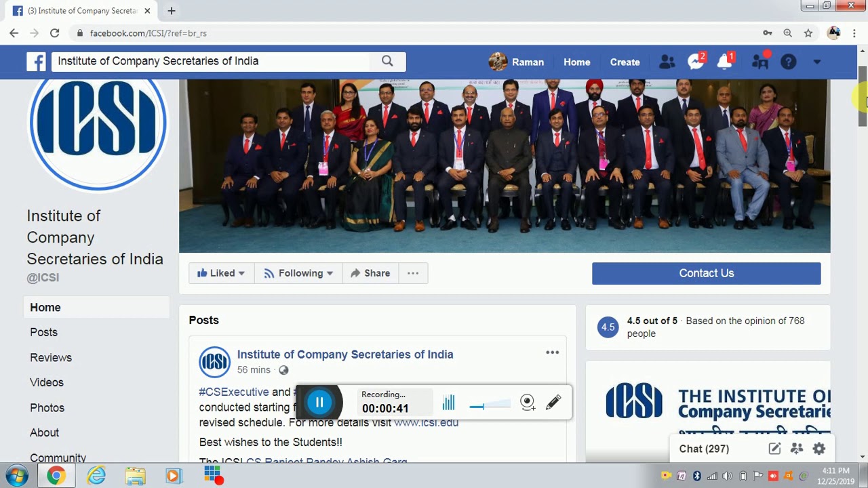Screen dimensions: 868x488
Task: Go back with the browser back arrow
Action: tap(14, 33)
